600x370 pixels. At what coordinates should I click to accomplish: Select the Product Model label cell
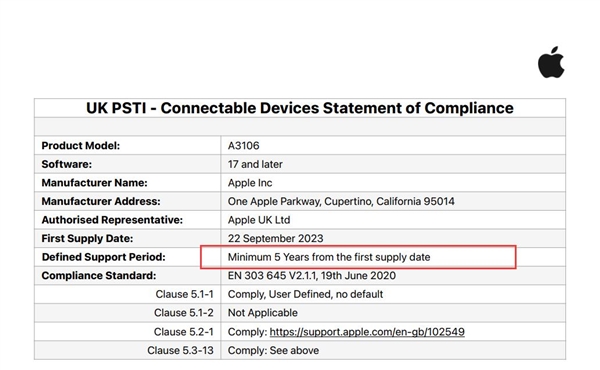[127, 146]
